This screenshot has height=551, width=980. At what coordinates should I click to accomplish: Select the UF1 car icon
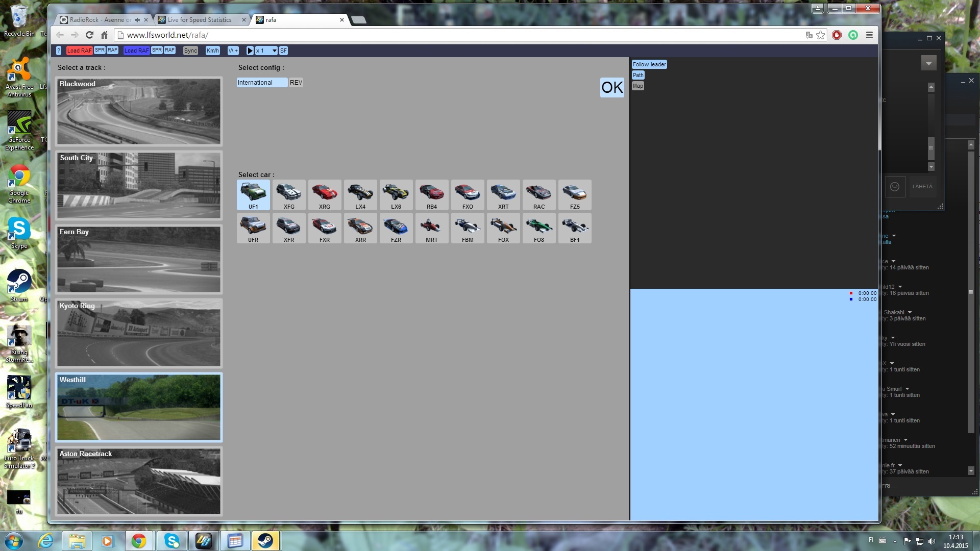253,194
